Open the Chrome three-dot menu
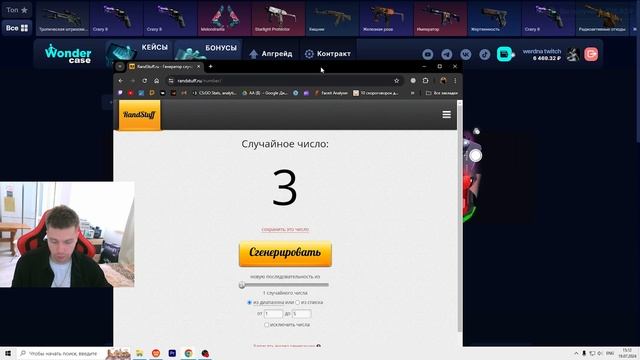640x360 pixels. tap(455, 81)
